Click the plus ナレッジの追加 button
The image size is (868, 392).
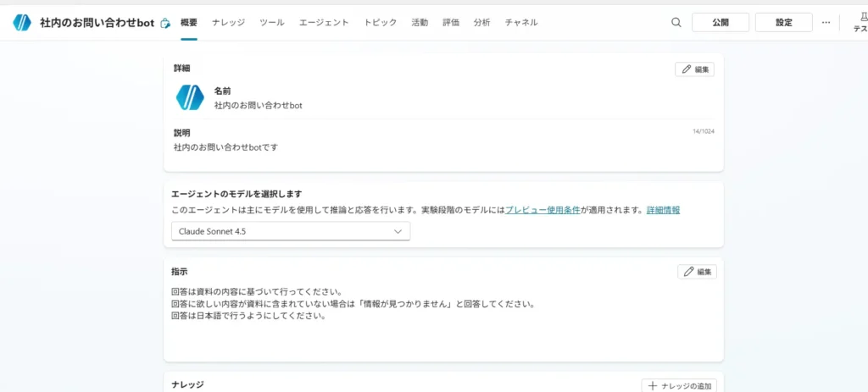point(679,385)
